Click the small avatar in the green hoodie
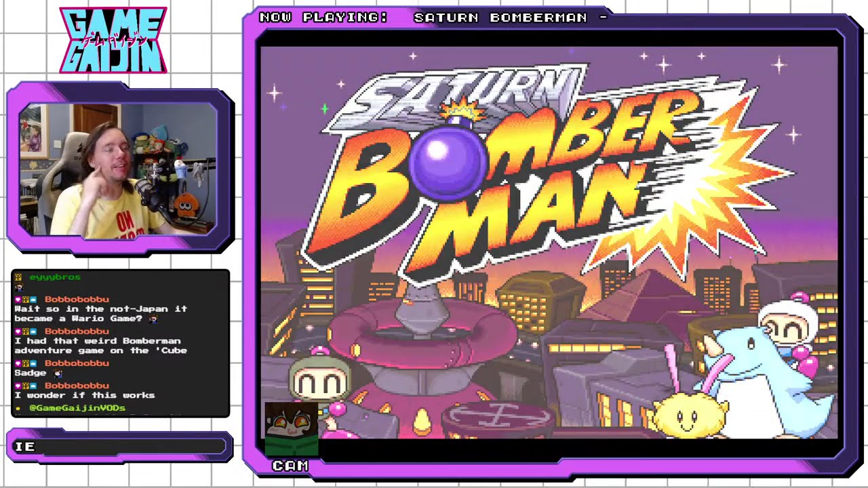 pos(291,429)
